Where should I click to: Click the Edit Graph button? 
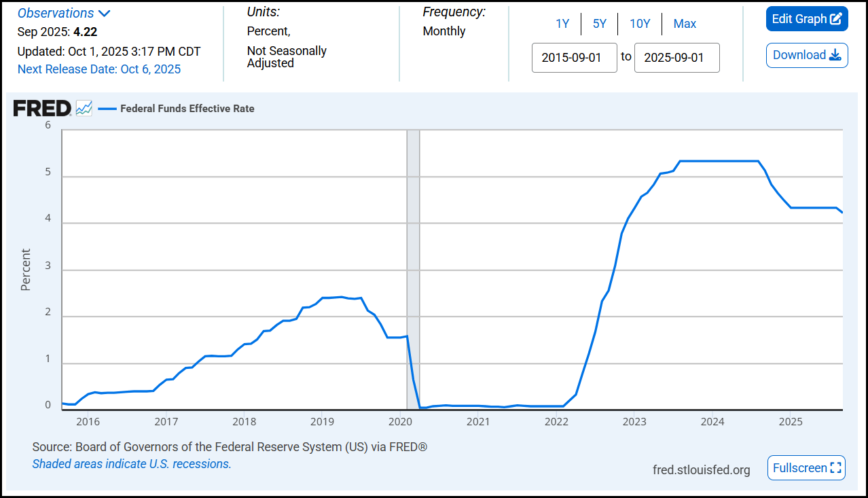pos(807,18)
